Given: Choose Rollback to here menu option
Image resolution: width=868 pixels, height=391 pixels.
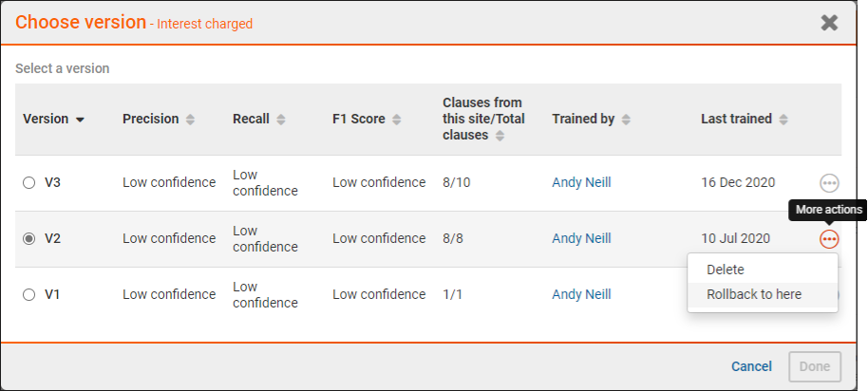Looking at the screenshot, I should pos(754,294).
